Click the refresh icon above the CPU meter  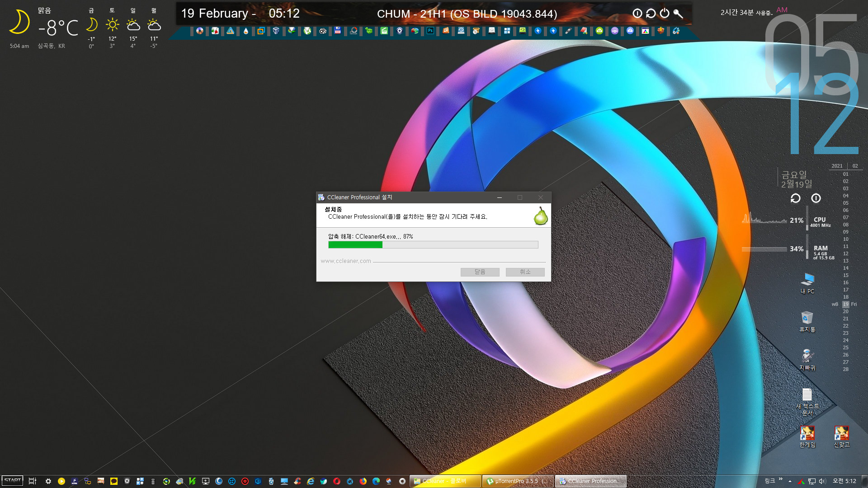(x=795, y=198)
